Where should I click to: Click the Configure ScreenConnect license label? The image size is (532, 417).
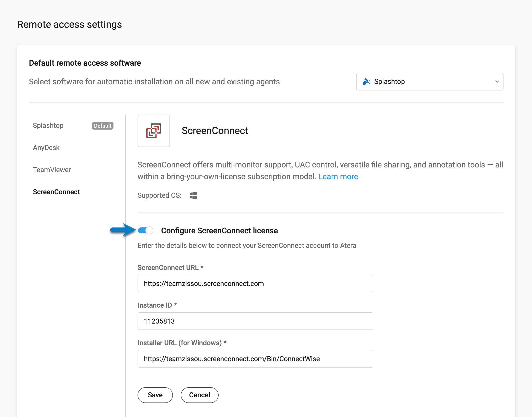coord(219,231)
